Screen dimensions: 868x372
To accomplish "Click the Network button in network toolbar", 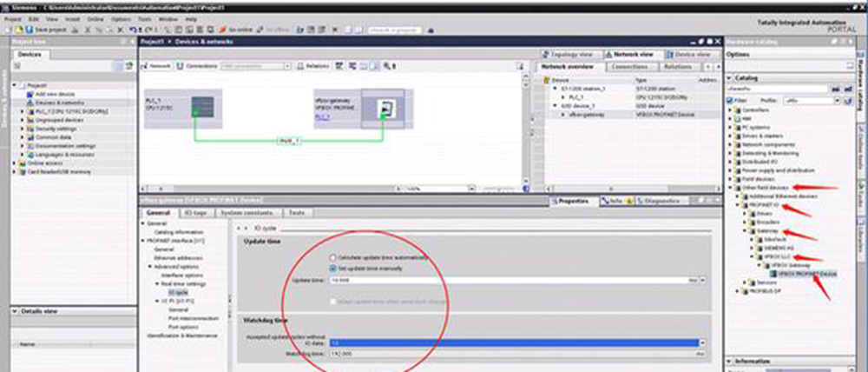I will coord(156,66).
